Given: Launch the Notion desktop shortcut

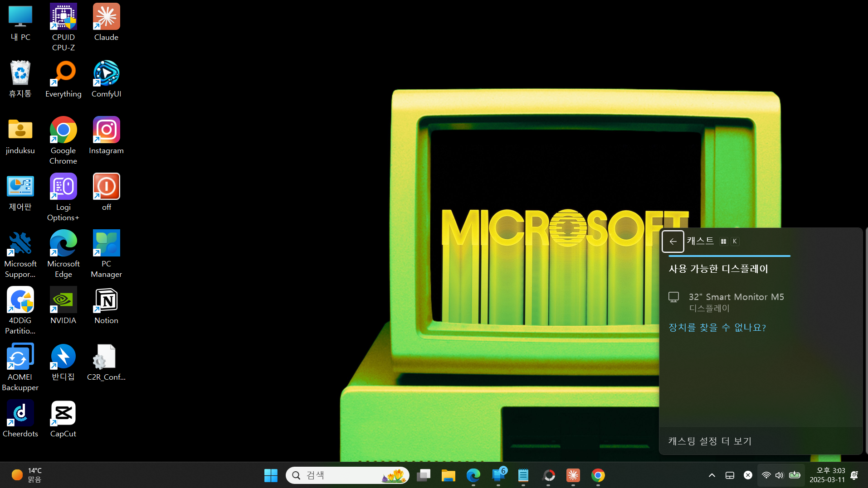Looking at the screenshot, I should tap(106, 306).
